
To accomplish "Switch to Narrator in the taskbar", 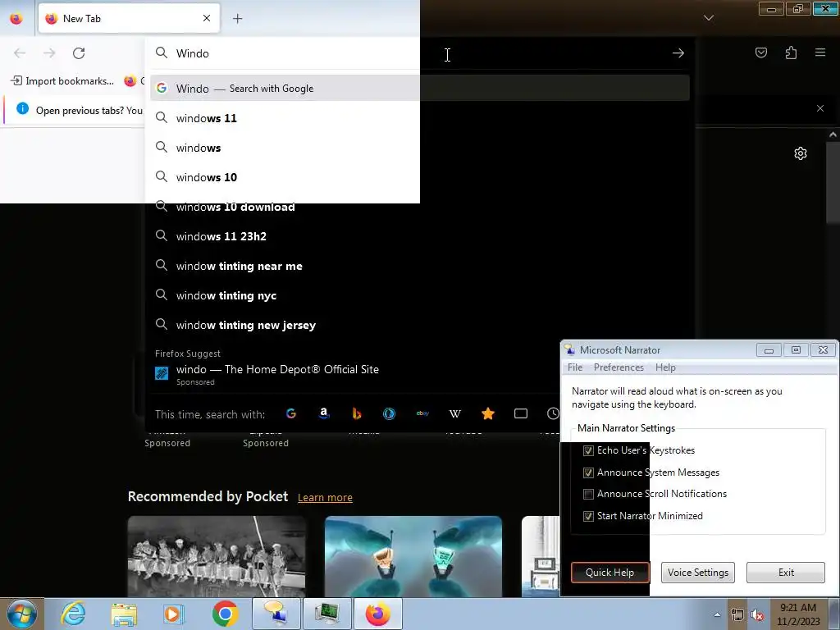I will point(276,614).
